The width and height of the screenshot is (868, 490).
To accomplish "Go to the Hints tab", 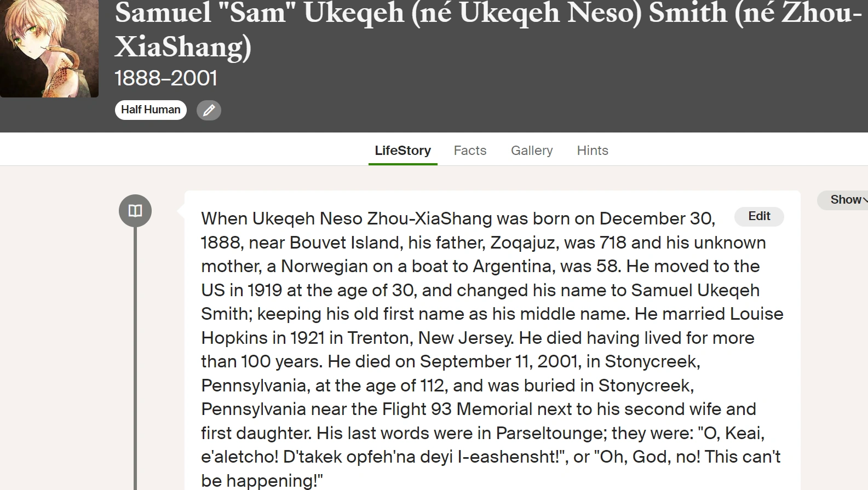I will (593, 151).
